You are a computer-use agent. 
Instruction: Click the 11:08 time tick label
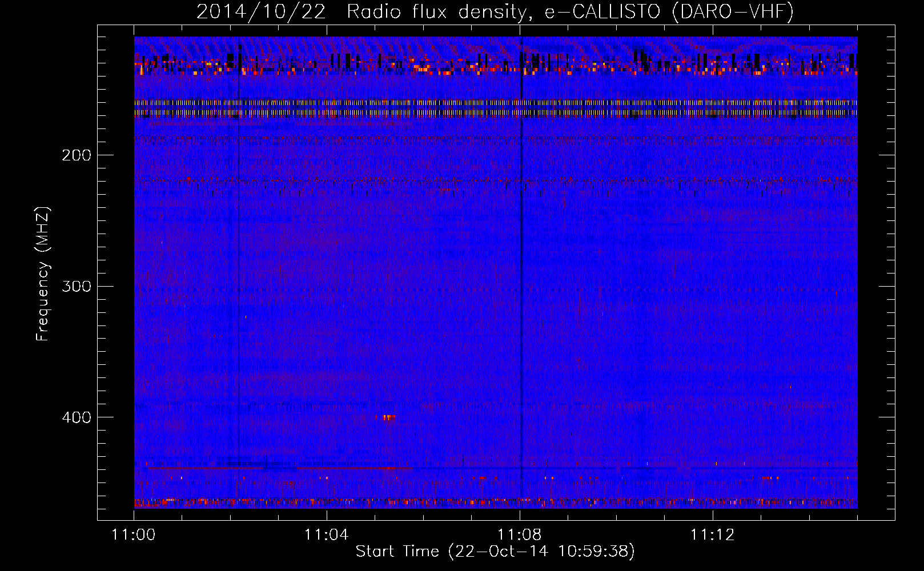[x=520, y=535]
